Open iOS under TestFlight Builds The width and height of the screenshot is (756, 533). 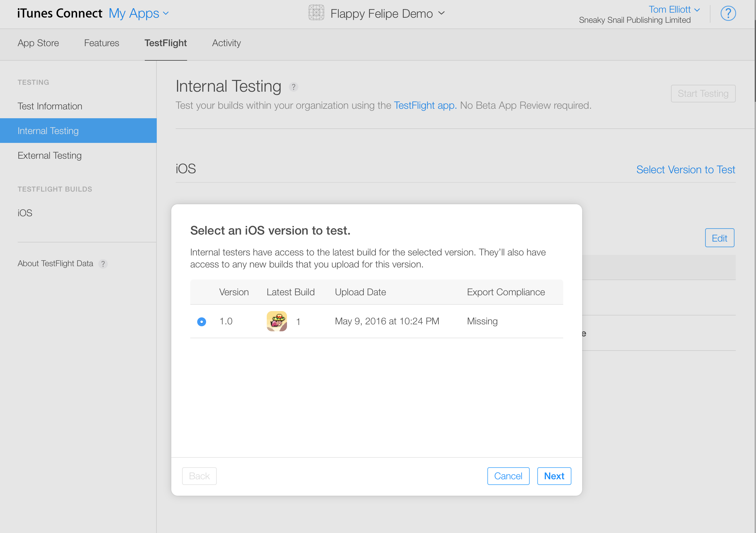pyautogui.click(x=25, y=213)
